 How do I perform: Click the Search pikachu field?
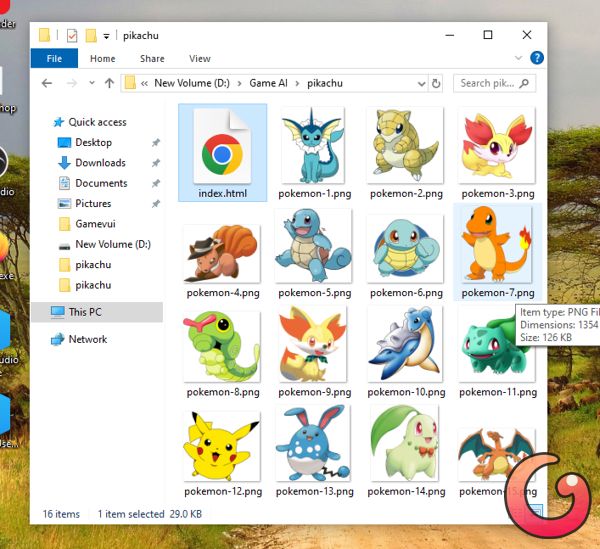(x=494, y=83)
